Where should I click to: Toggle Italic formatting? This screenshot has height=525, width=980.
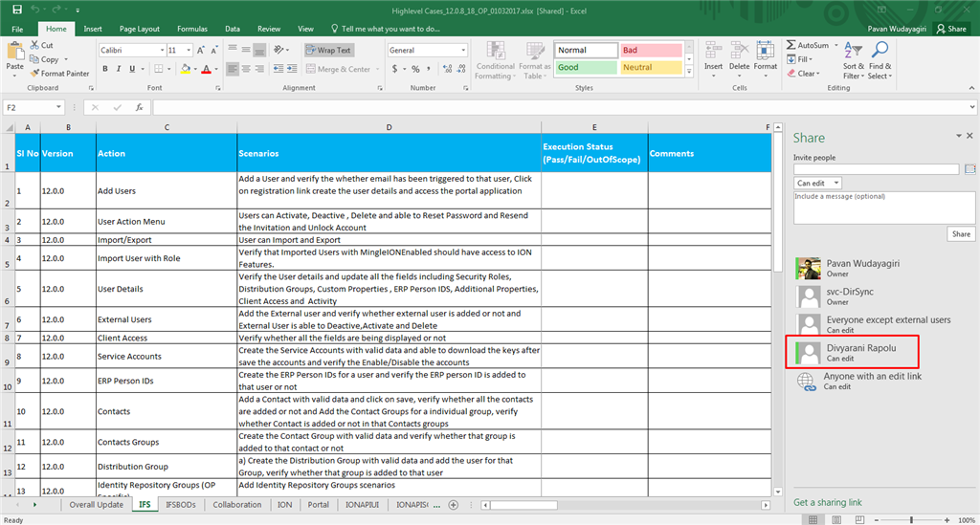pyautogui.click(x=118, y=69)
